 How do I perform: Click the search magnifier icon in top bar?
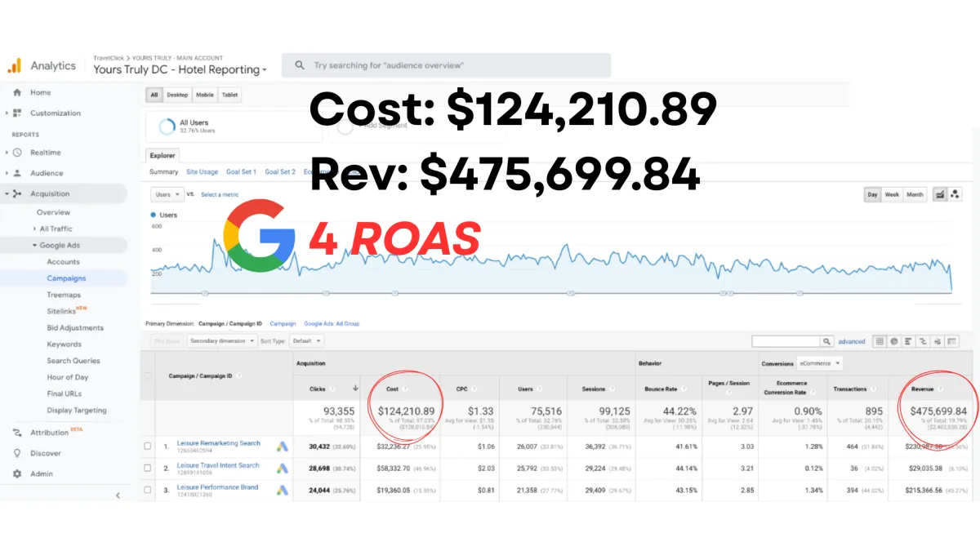click(x=300, y=65)
